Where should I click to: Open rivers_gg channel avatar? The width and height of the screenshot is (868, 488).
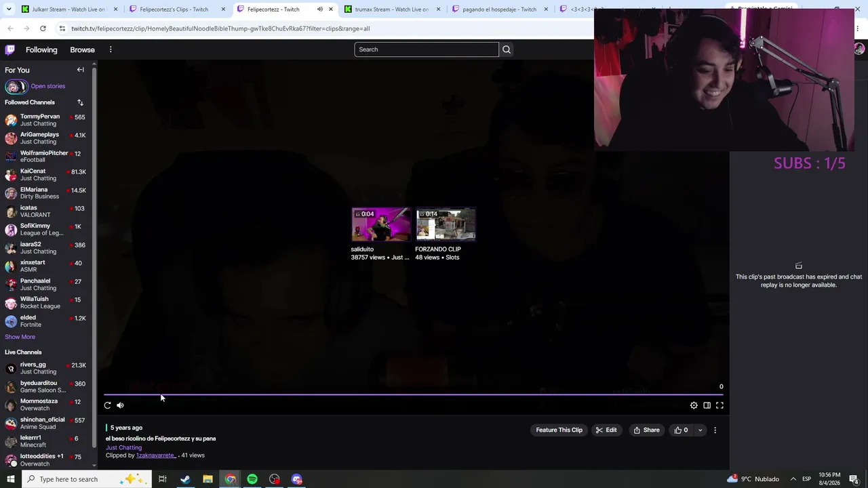click(11, 368)
